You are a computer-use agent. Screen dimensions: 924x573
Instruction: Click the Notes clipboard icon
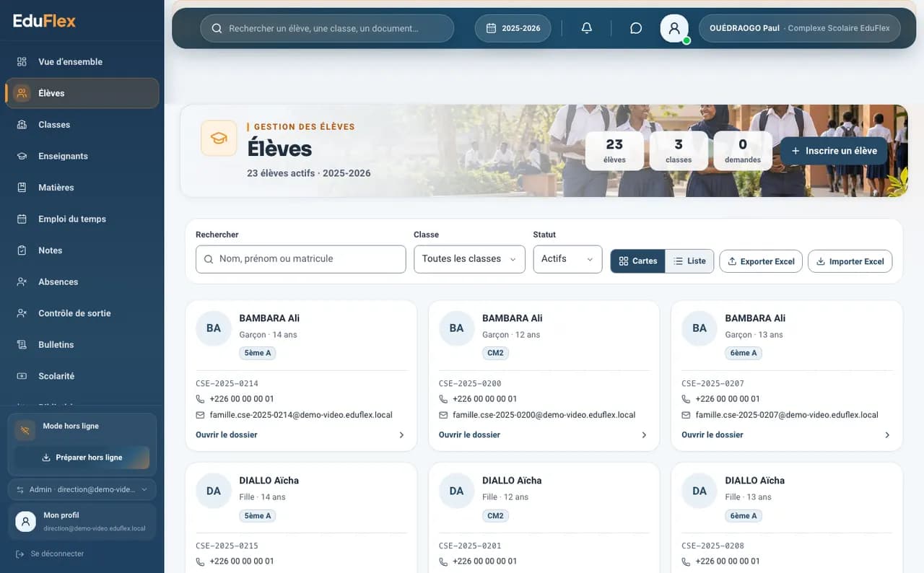tap(22, 250)
